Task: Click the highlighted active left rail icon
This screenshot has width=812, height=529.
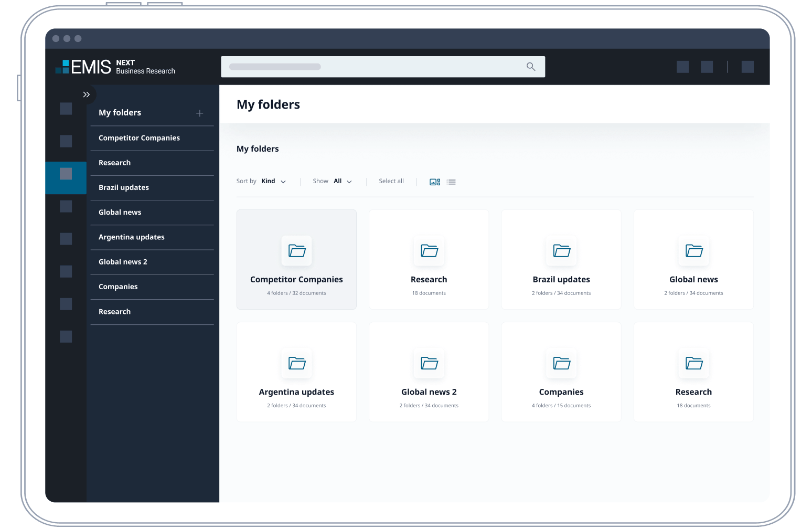Action: (x=66, y=174)
